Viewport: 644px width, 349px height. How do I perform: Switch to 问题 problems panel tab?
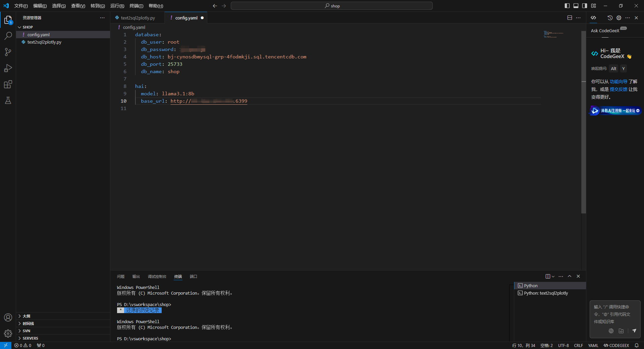(121, 277)
